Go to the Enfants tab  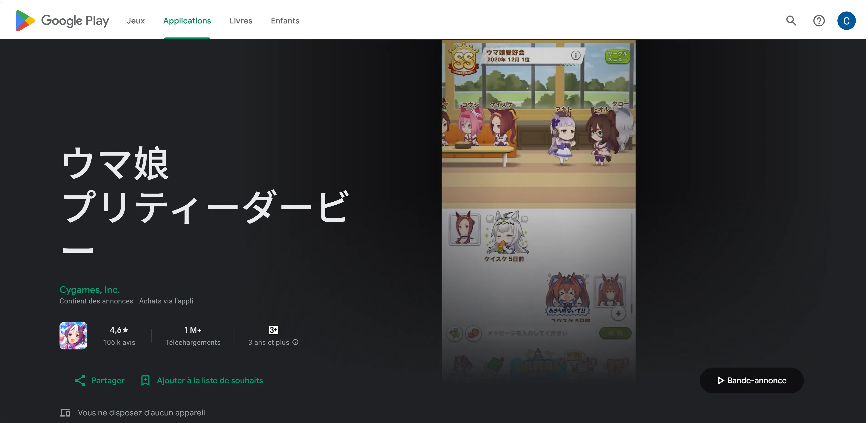[285, 20]
